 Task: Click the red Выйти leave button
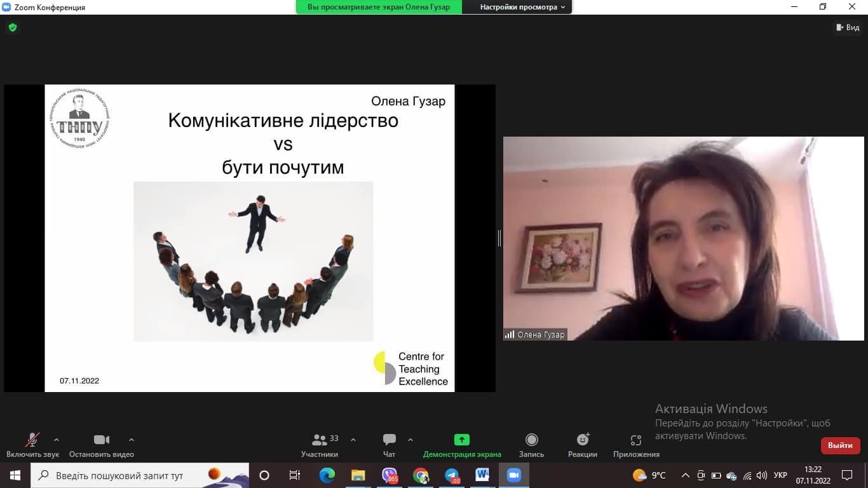click(840, 445)
